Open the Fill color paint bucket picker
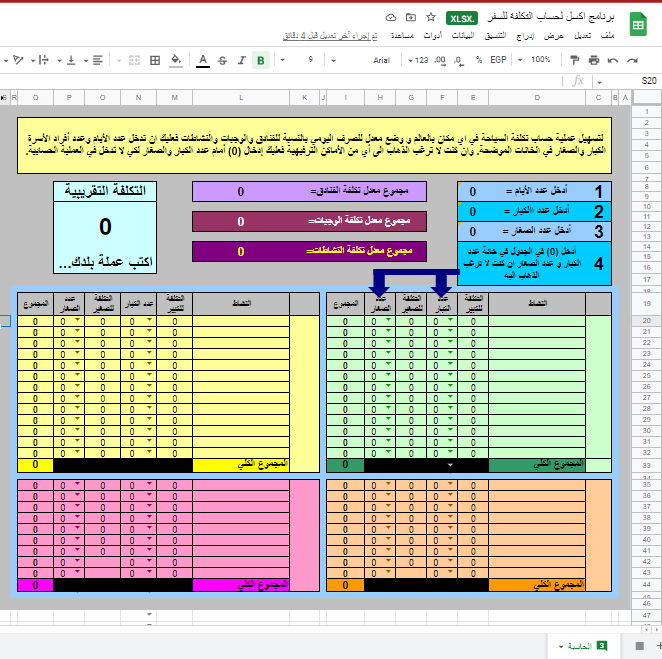Screen dimensions: 662x659 click(x=176, y=60)
